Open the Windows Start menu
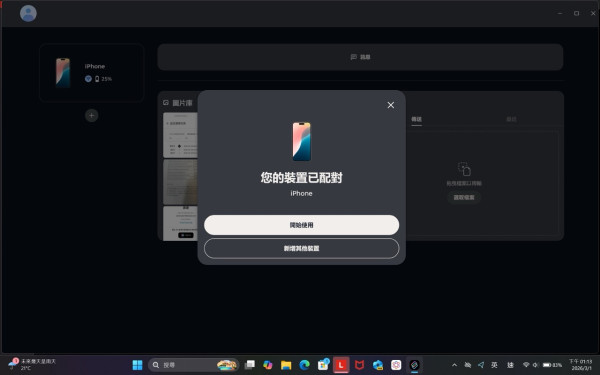 click(137, 365)
